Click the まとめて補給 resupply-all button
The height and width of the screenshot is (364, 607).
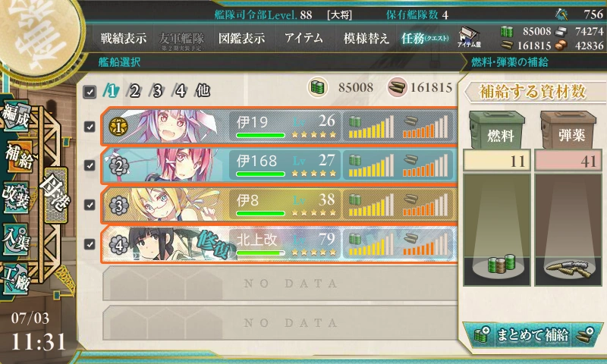tap(533, 334)
